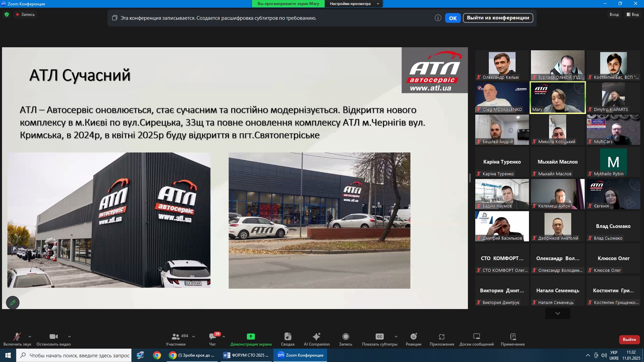Show hidden system tray icons

(588, 355)
